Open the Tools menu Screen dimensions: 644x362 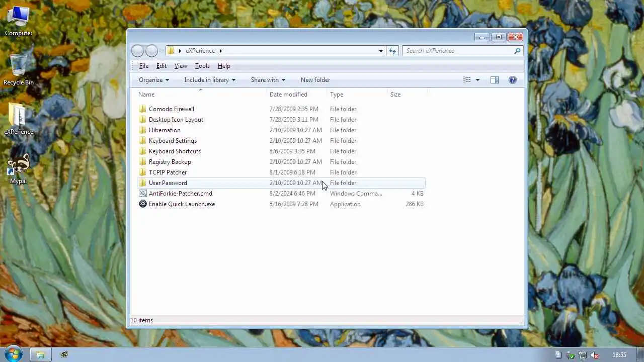pos(202,66)
